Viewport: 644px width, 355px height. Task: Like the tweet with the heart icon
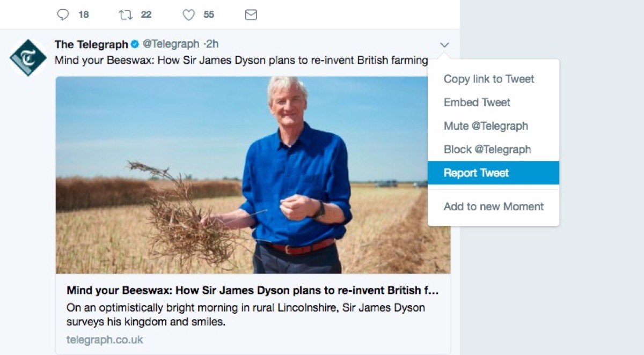(x=188, y=15)
